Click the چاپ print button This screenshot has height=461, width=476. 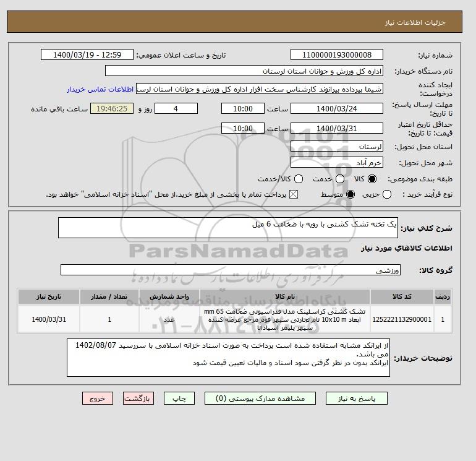point(179,399)
